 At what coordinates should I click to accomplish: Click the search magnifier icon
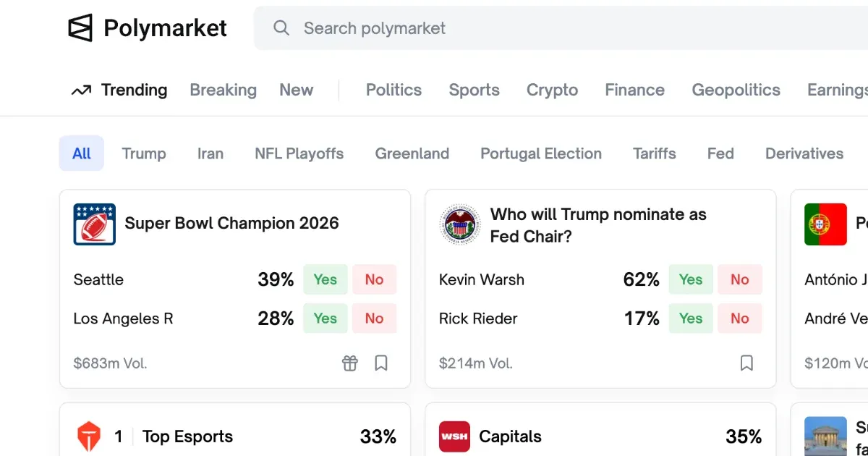[281, 28]
